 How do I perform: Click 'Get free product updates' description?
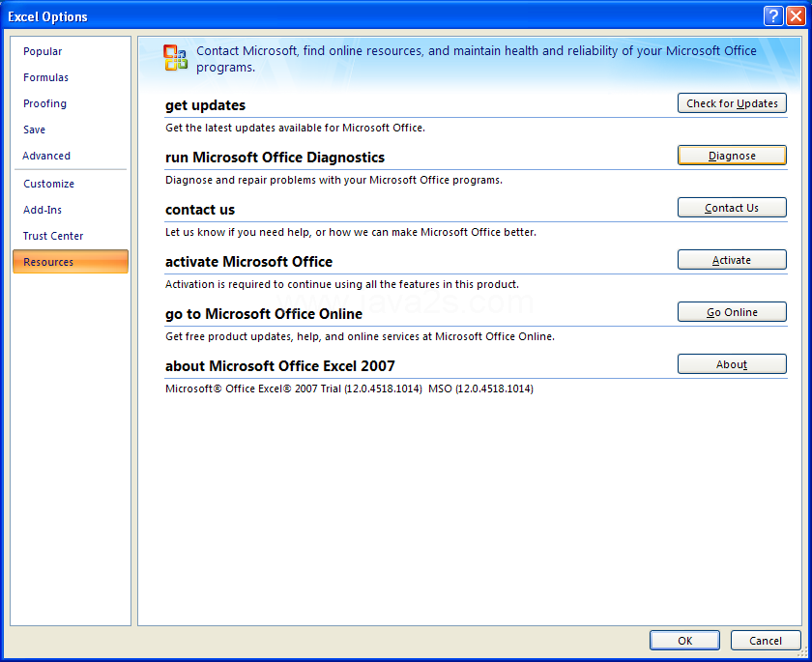tap(360, 336)
